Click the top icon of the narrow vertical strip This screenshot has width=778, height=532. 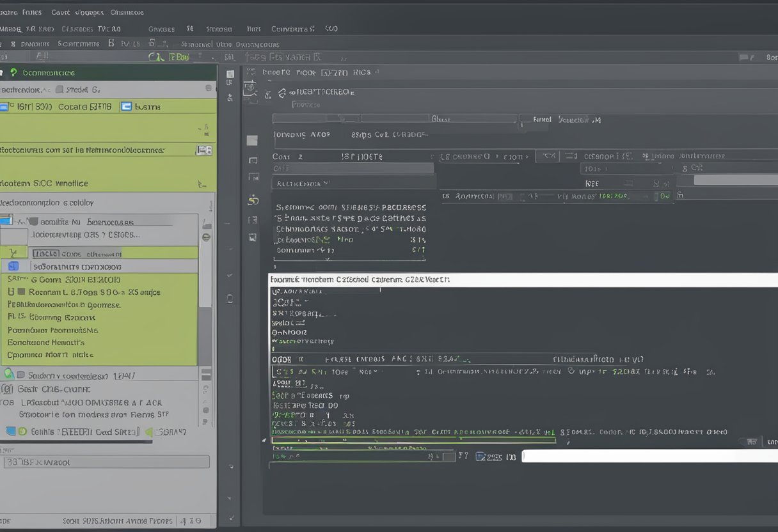tap(230, 74)
